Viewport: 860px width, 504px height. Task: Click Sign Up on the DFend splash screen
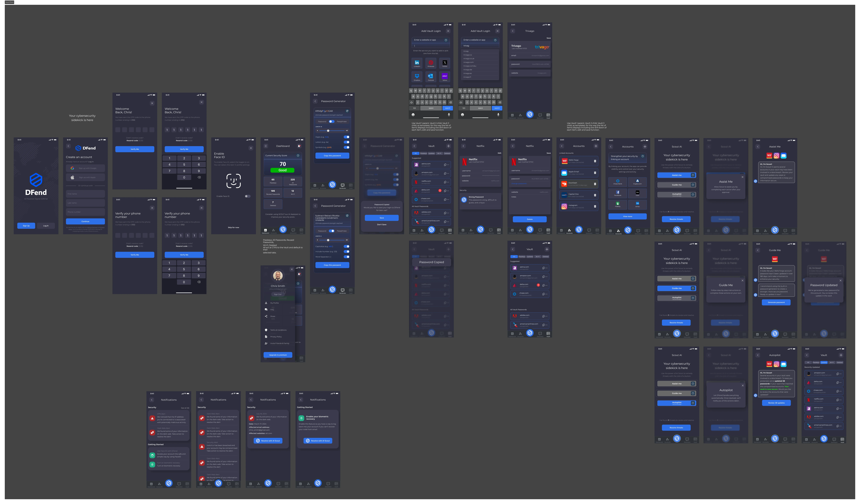(x=26, y=226)
